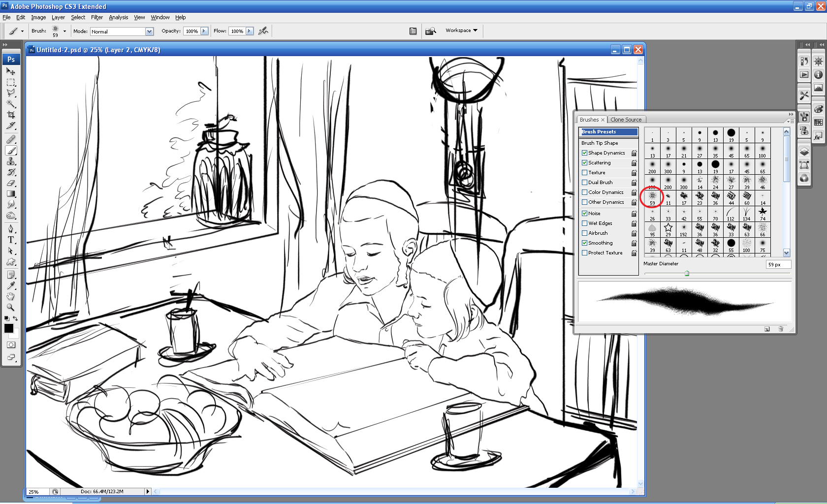Adjust the Master Diameter slider handle
Image resolution: width=827 pixels, height=504 pixels.
[x=687, y=274]
